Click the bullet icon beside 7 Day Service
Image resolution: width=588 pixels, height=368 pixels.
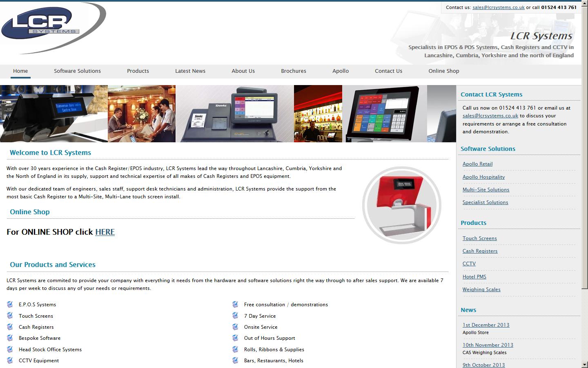[x=235, y=316]
